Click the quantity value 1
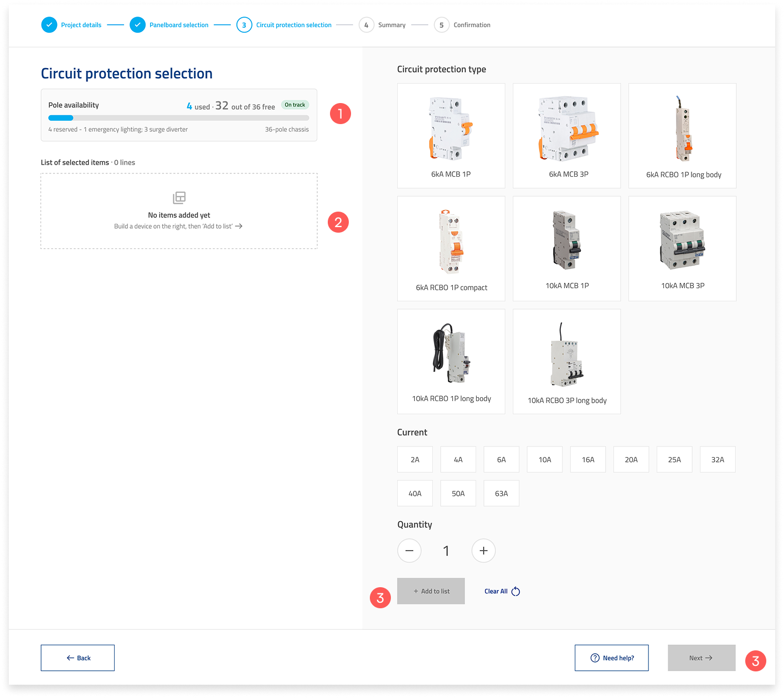 [x=446, y=551]
